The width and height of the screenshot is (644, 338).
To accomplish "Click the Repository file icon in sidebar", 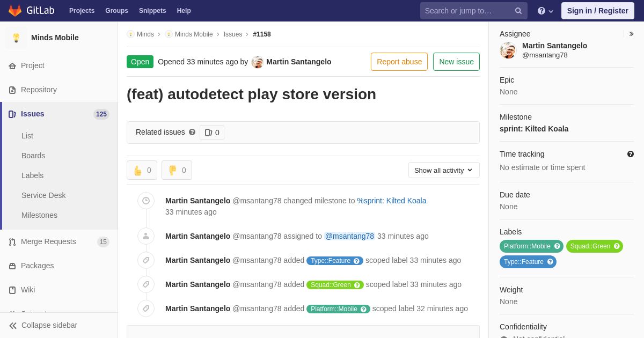I will coord(12,90).
